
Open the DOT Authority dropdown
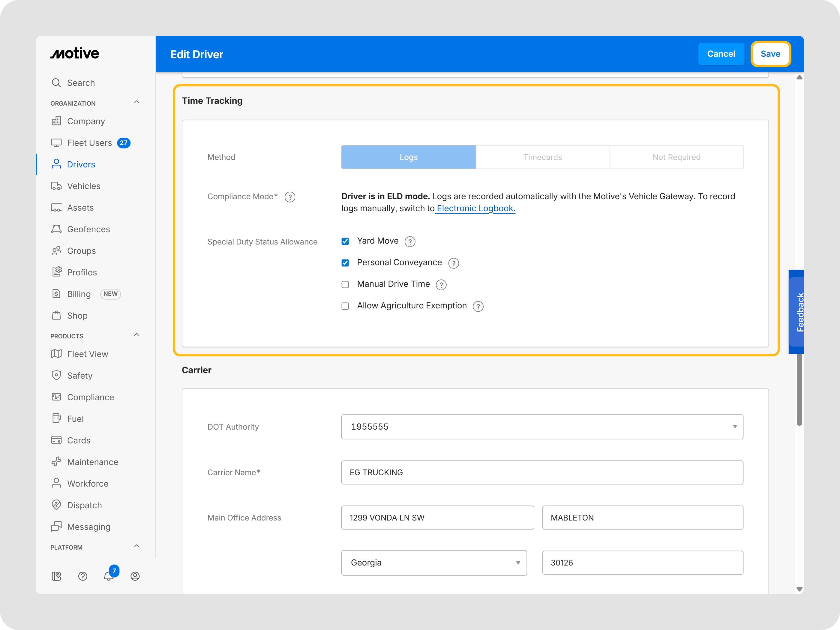(x=542, y=427)
